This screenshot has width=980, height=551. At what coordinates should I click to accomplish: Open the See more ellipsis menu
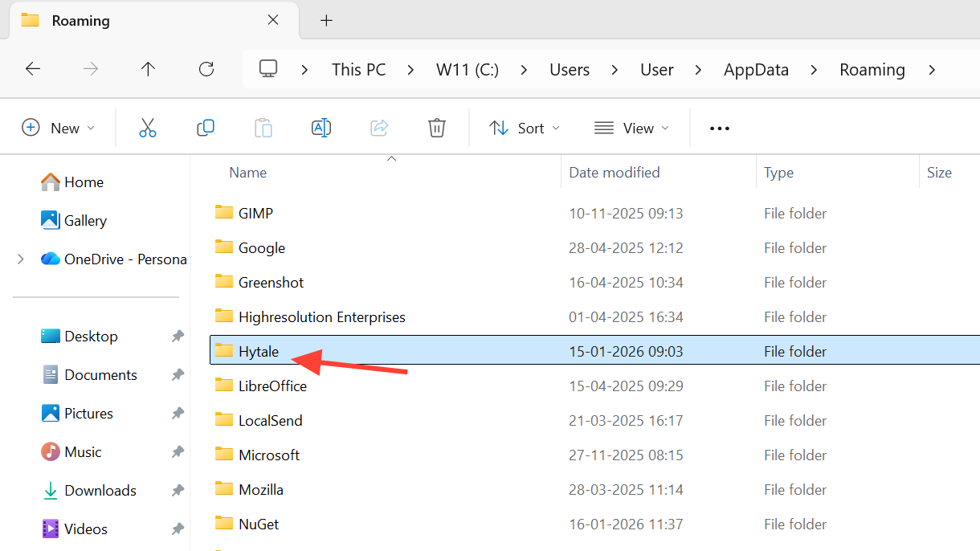click(x=720, y=129)
